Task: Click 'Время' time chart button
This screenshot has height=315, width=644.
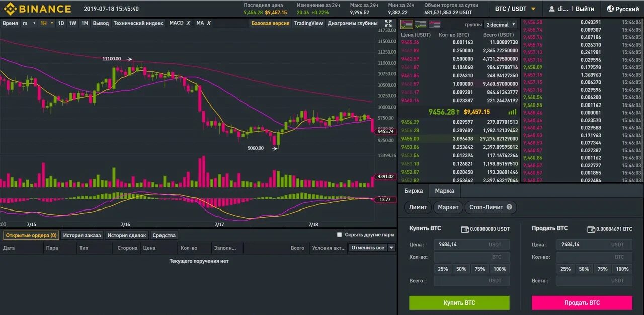Action: pos(10,23)
